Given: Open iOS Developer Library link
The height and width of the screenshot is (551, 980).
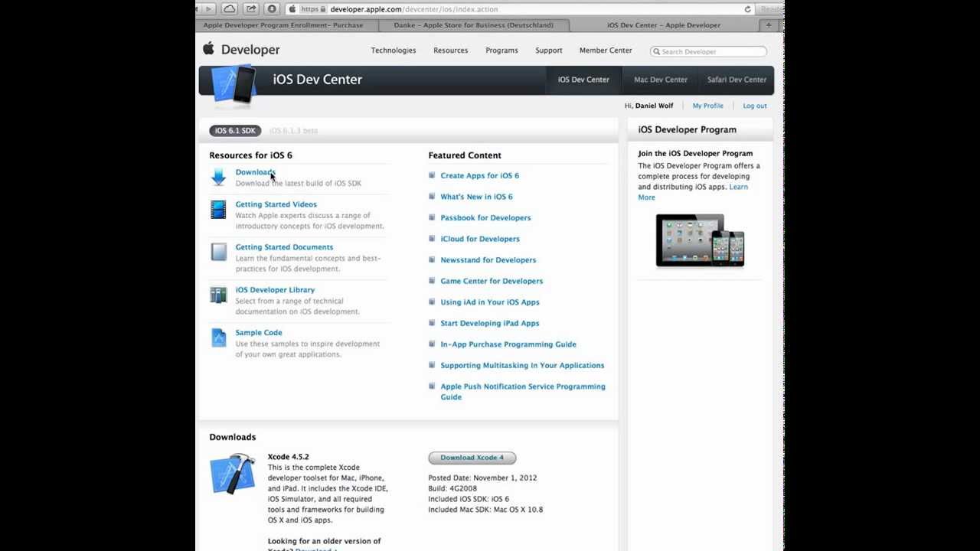Looking at the screenshot, I should (x=275, y=290).
